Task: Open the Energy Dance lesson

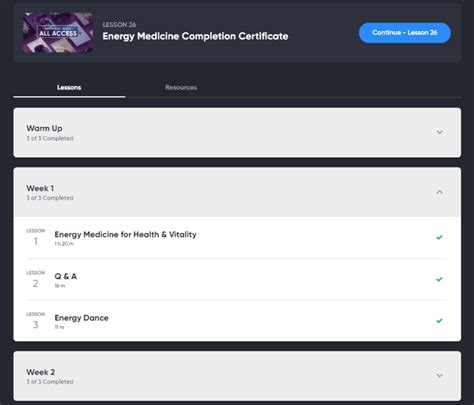Action: (81, 318)
